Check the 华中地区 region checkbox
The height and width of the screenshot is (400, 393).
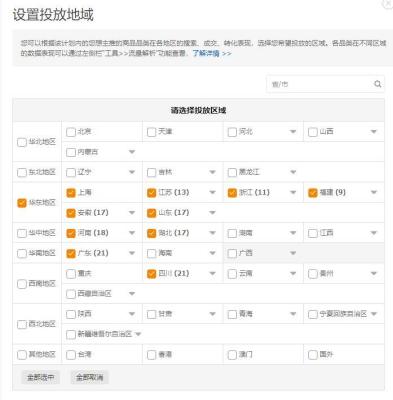pos(22,233)
